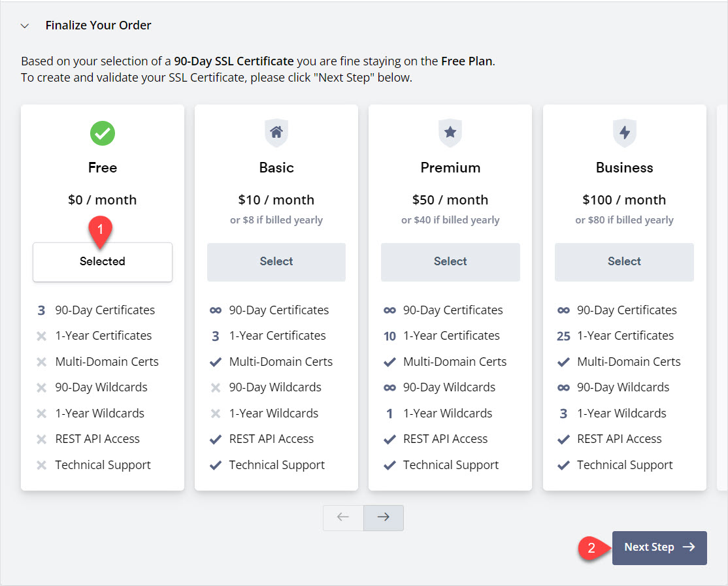
Task: Click red annotation marker number 1
Action: click(x=101, y=231)
